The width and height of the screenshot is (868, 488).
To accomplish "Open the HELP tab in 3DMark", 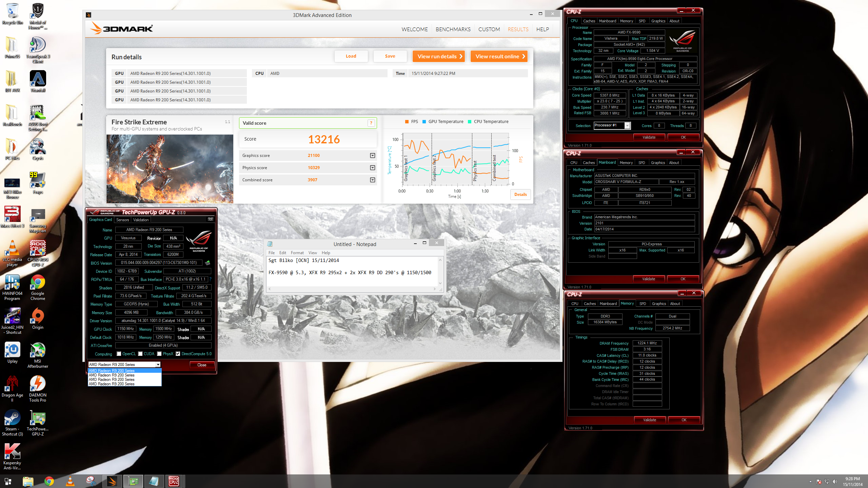I will coord(542,29).
